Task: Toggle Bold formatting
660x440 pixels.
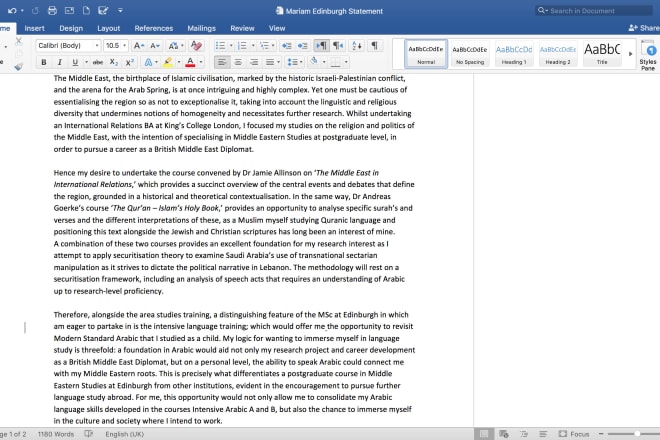Action: (44, 62)
